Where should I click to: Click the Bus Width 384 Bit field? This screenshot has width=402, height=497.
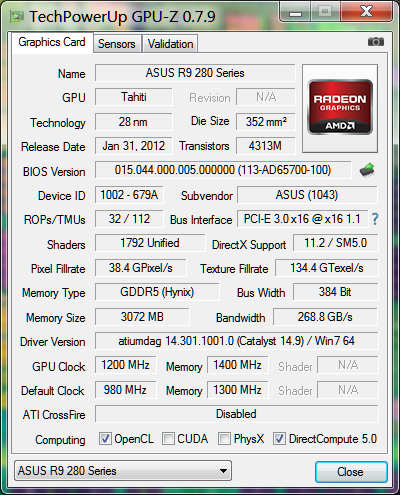pos(336,292)
